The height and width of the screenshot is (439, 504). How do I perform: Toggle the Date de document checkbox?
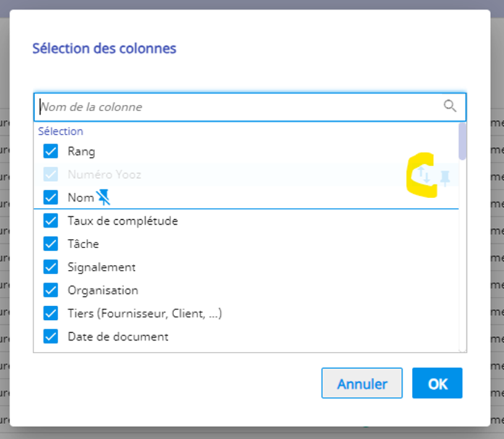[x=51, y=337]
